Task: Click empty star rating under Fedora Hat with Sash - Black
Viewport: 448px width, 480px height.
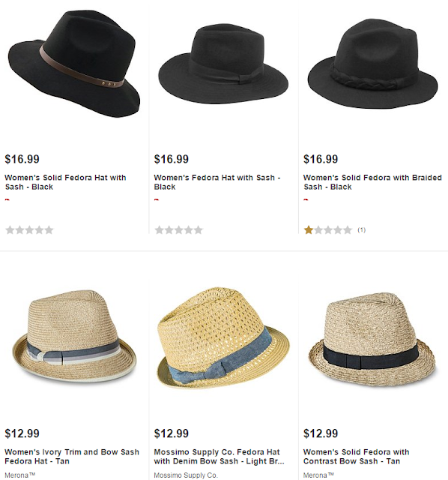Action: click(x=178, y=230)
